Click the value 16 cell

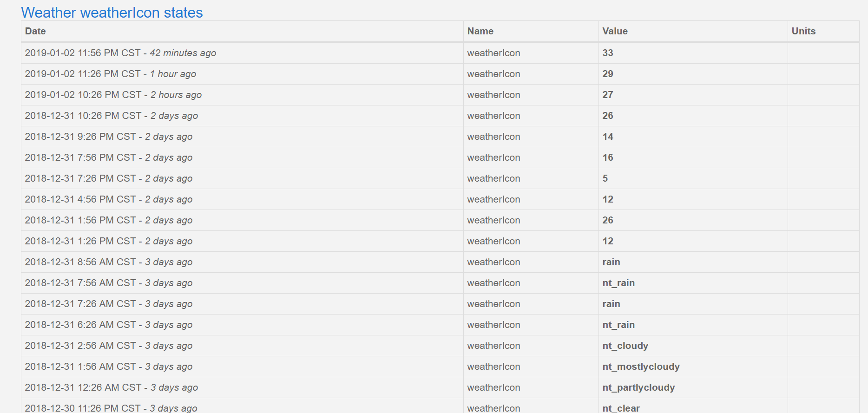(608, 157)
